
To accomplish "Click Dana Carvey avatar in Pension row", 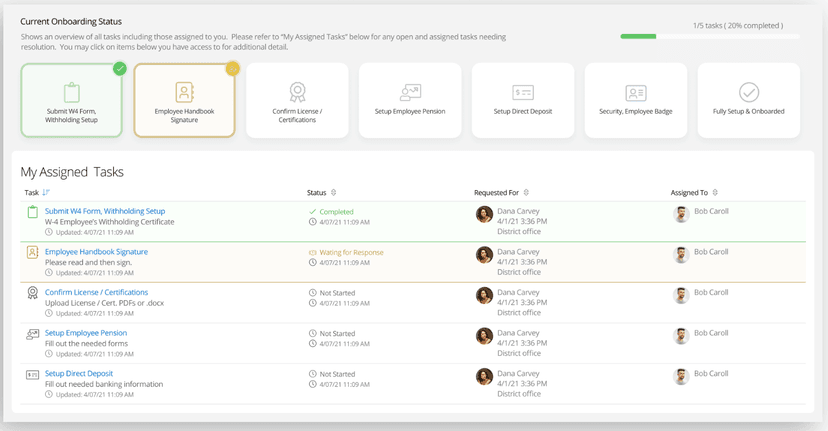I will click(484, 336).
